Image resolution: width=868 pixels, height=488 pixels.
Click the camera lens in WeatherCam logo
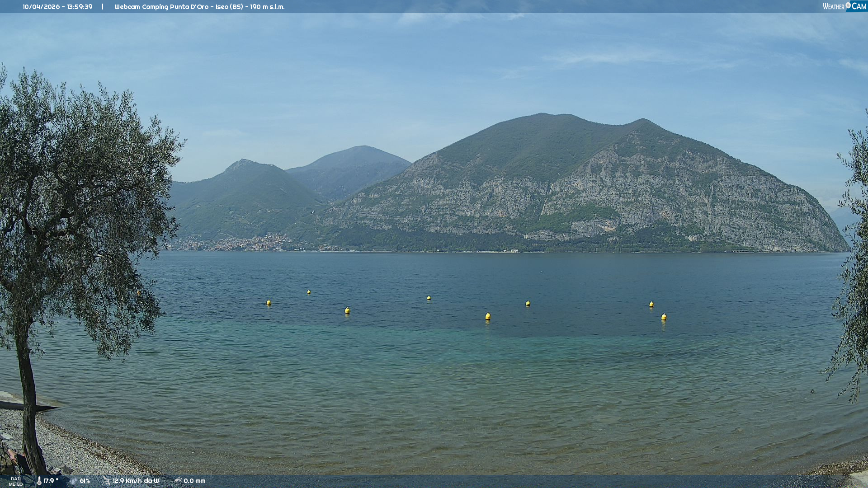(848, 5)
